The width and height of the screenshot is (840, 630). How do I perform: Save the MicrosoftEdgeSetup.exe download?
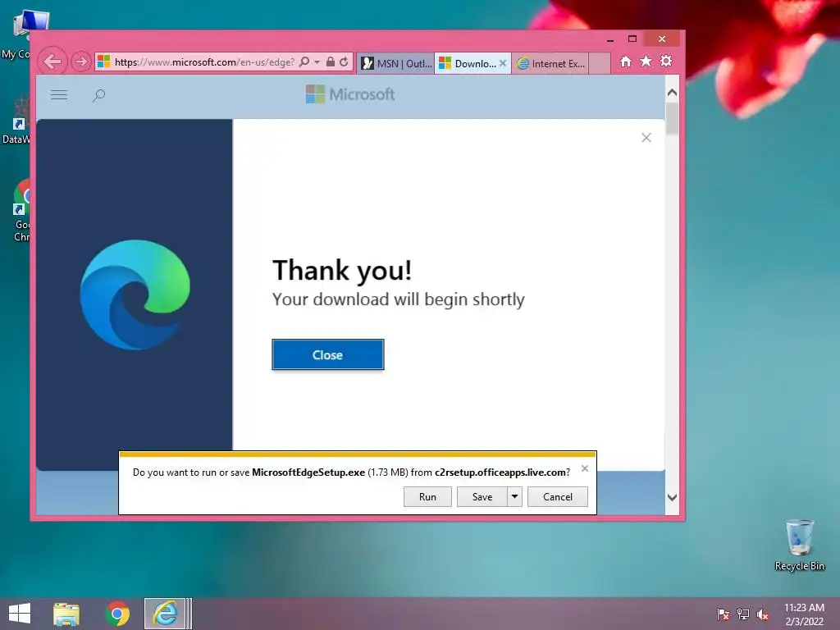tap(482, 496)
